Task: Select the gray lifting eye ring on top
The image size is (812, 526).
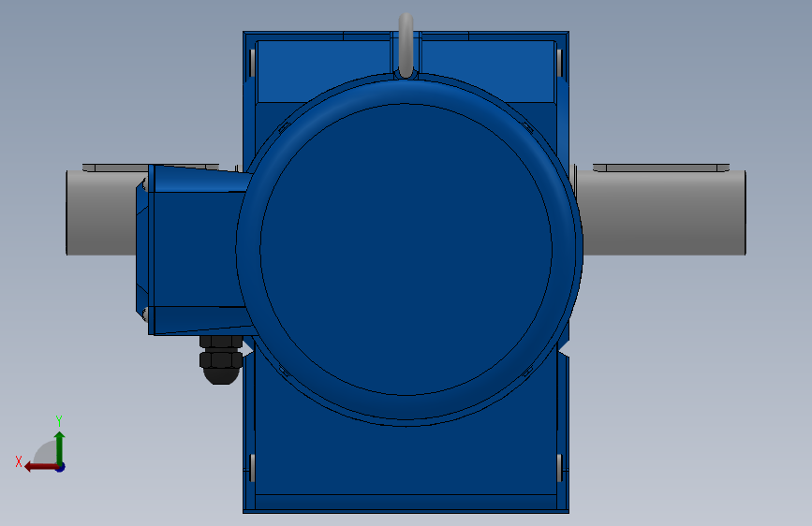Action: (406, 46)
